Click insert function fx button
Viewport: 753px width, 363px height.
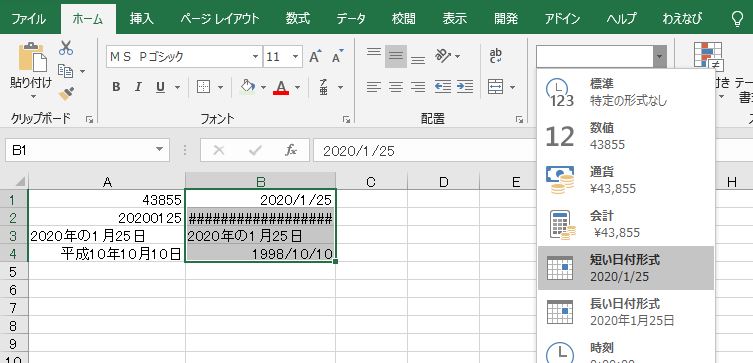pos(291,151)
